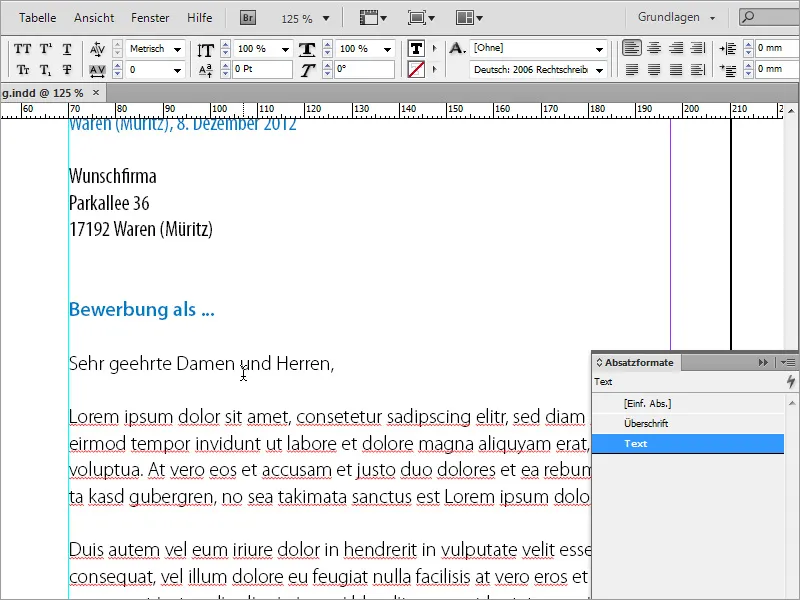
Task: Select align left paragraph alignment
Action: [632, 48]
